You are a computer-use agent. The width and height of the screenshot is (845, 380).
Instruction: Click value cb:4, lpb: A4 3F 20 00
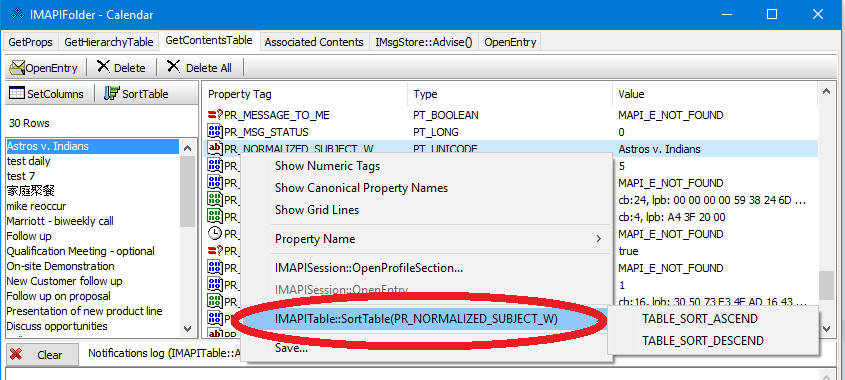pos(671,217)
